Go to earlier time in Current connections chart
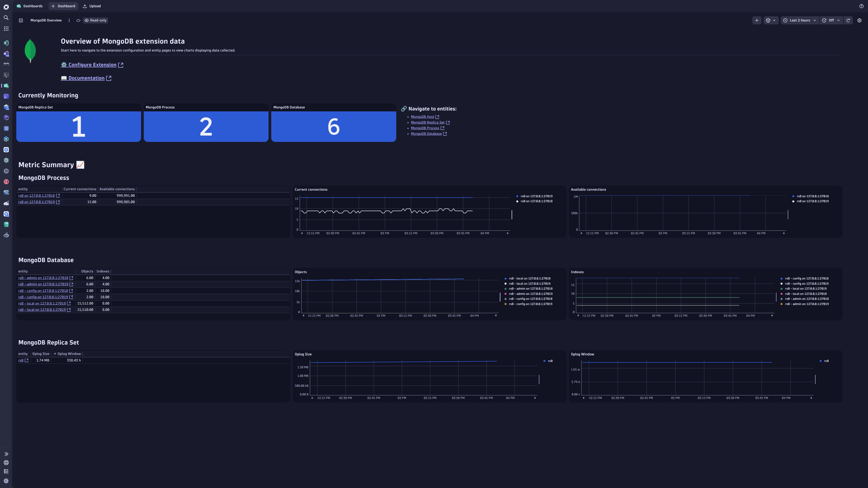The width and height of the screenshot is (868, 488). [302, 233]
